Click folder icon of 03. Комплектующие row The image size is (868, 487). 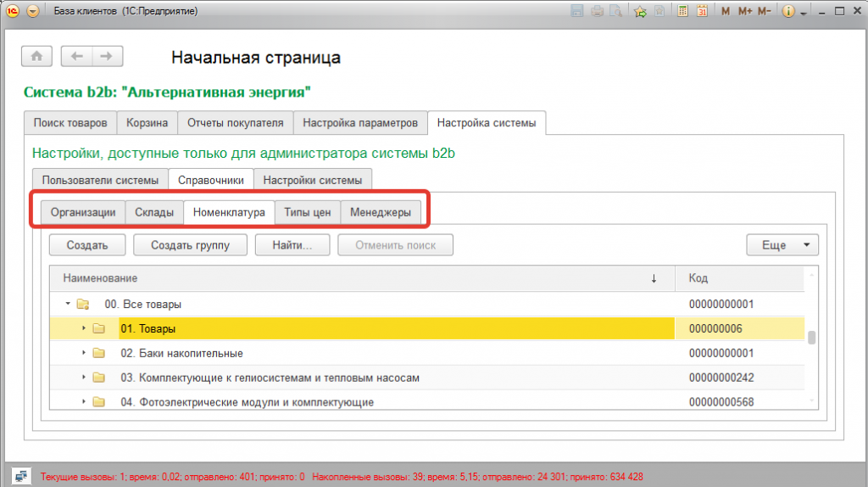coord(99,378)
